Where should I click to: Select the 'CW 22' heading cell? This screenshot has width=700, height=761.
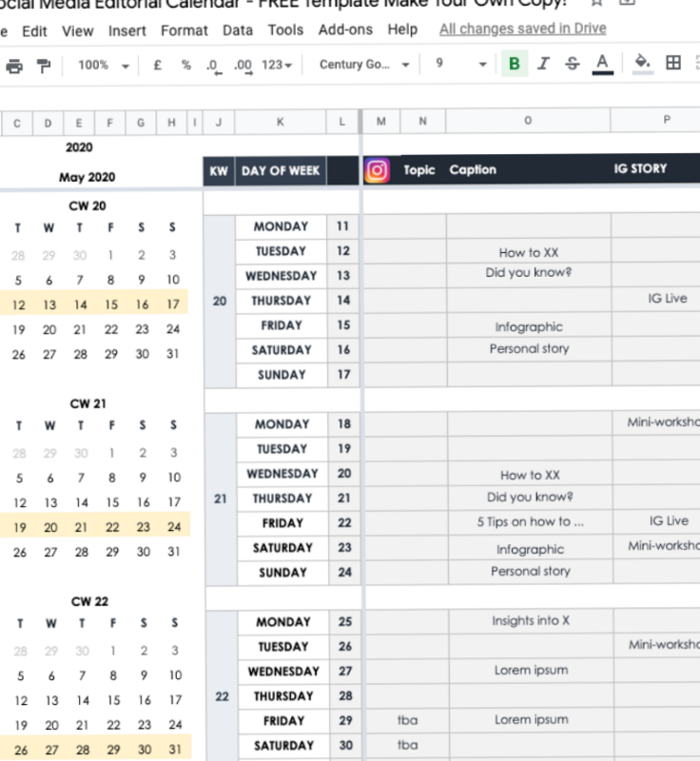(x=89, y=601)
